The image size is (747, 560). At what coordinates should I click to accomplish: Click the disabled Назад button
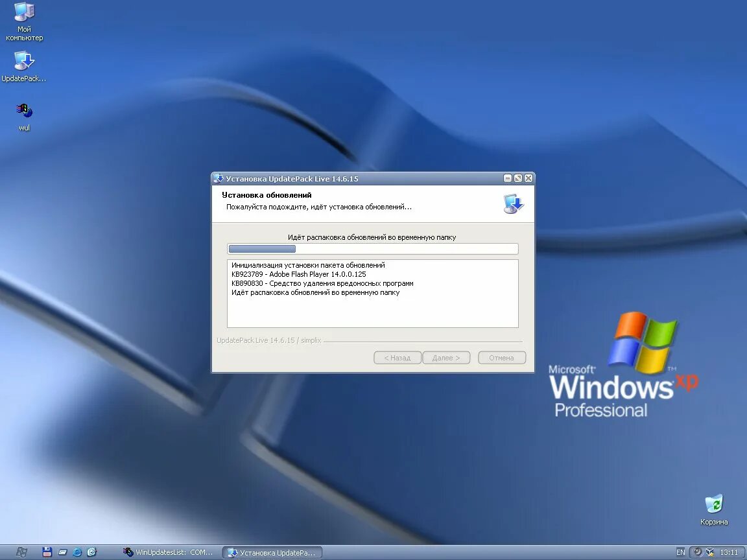coord(397,358)
